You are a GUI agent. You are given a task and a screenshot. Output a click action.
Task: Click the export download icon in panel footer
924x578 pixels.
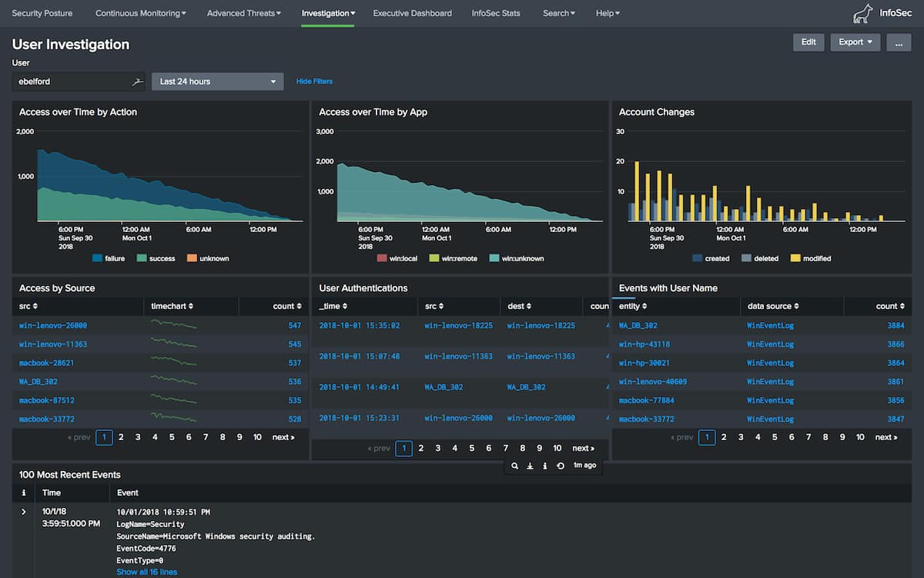click(x=530, y=465)
